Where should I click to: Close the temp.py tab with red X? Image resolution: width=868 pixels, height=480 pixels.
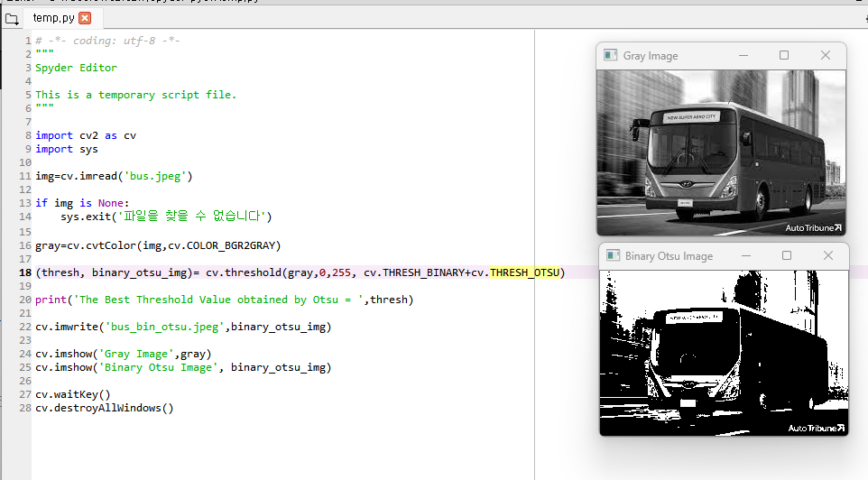tap(85, 18)
